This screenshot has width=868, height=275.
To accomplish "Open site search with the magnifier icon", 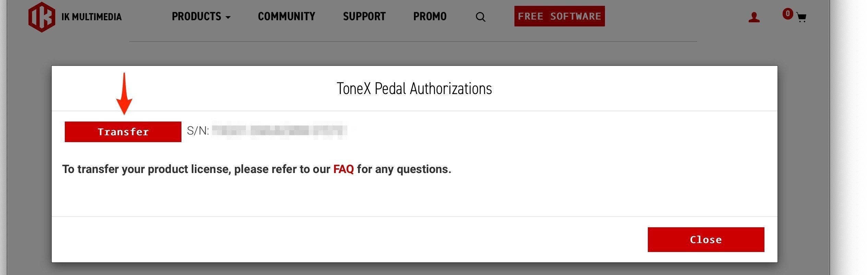I will point(480,17).
